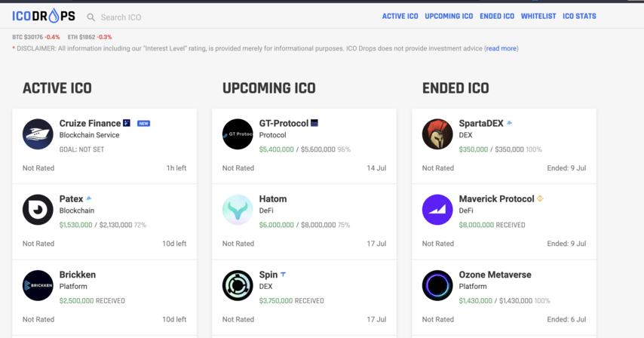Click the ICO Drops logo
644x338 pixels.
pos(44,16)
